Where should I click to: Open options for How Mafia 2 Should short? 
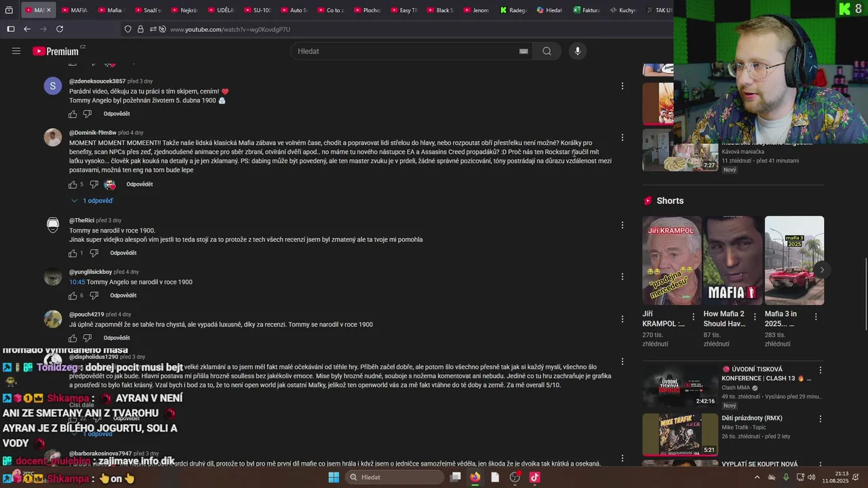(x=754, y=317)
